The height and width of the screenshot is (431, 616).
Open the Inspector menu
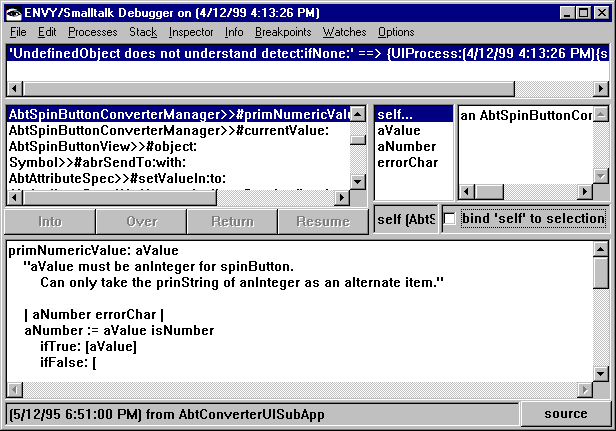(x=190, y=32)
